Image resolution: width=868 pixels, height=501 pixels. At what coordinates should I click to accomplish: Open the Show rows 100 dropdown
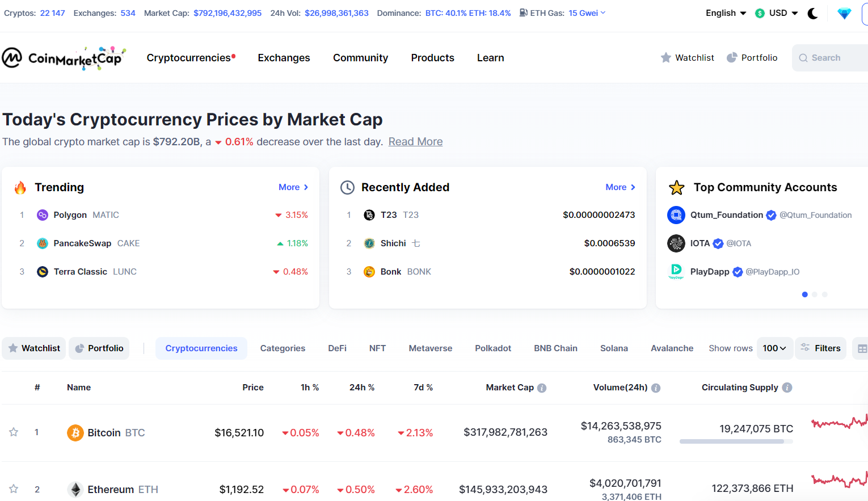774,348
